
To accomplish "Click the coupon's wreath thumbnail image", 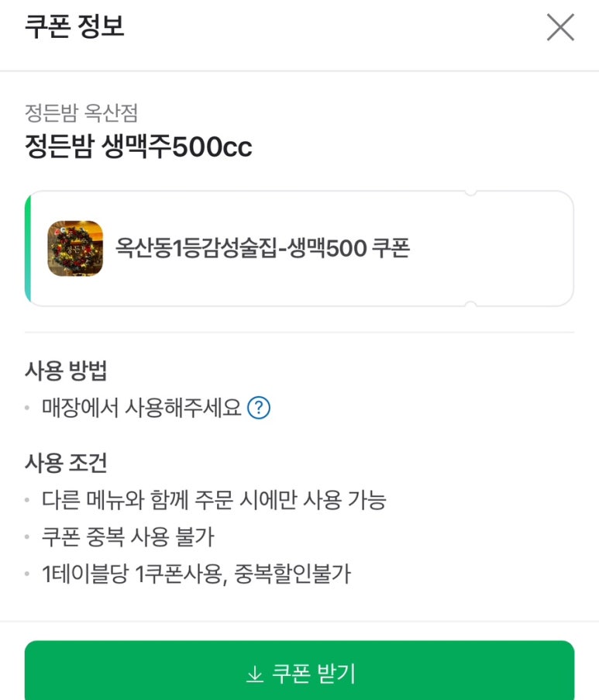I will pyautogui.click(x=75, y=249).
